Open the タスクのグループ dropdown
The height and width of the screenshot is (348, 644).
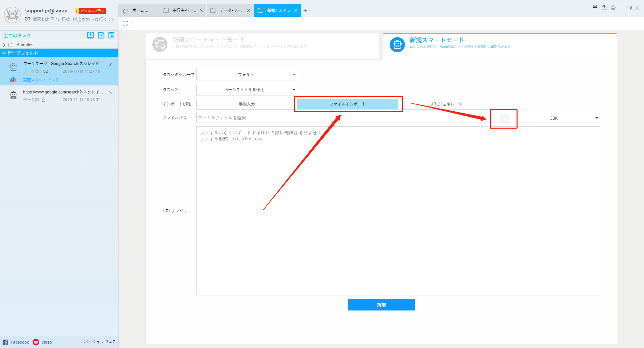coord(247,74)
